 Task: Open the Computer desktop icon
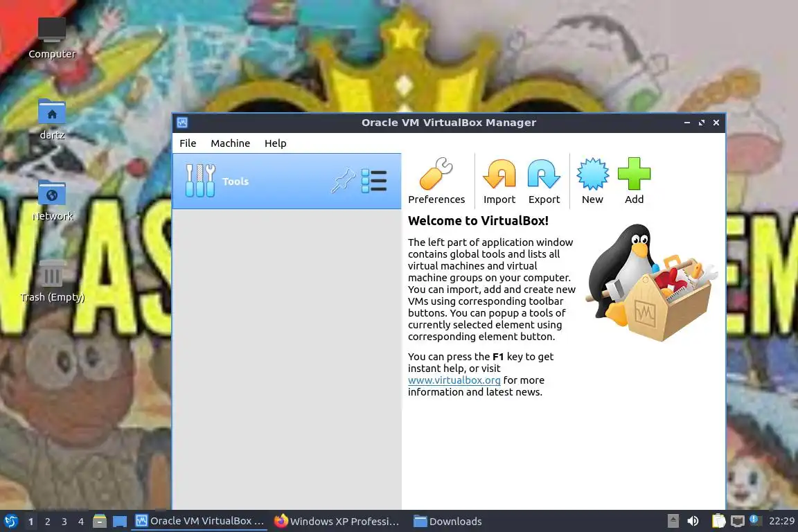tap(52, 38)
